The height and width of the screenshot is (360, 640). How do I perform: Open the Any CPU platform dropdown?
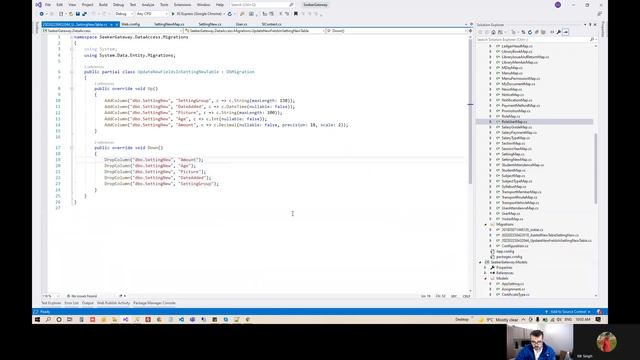152,14
